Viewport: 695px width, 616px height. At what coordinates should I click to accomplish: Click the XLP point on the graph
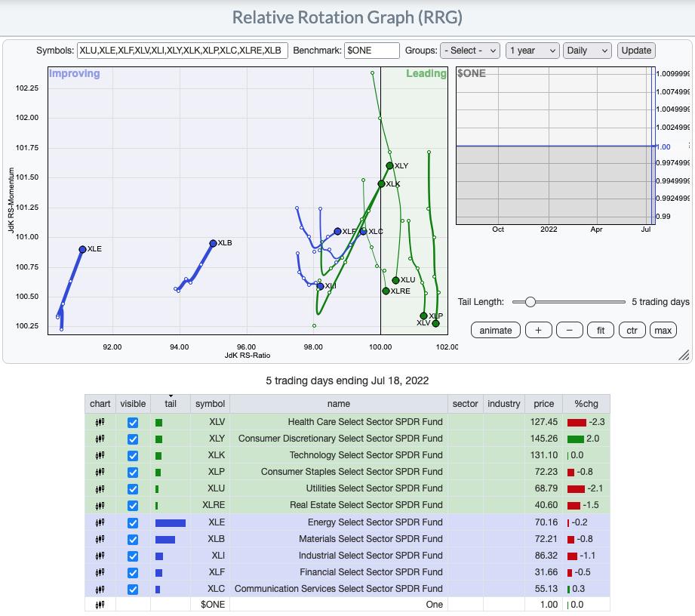[x=424, y=316]
